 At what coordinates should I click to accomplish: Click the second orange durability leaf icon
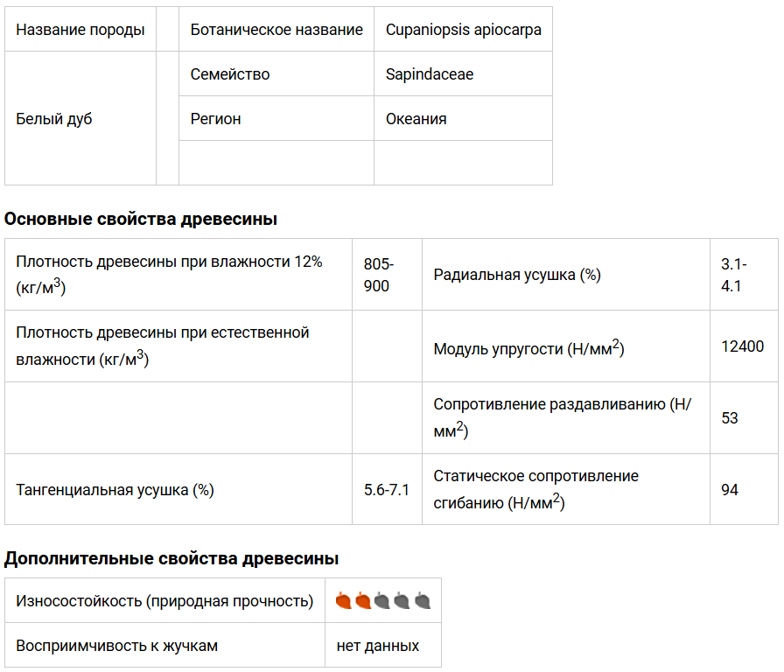pos(363,601)
